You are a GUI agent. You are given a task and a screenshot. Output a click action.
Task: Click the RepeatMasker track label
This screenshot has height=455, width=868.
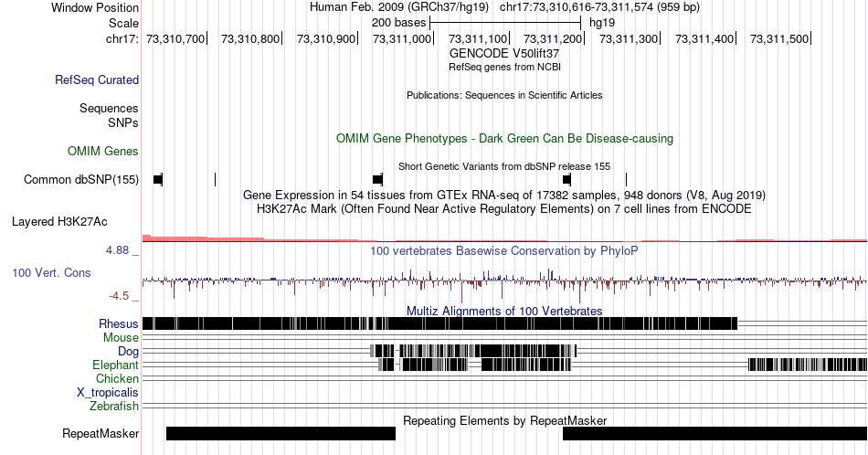coord(101,433)
